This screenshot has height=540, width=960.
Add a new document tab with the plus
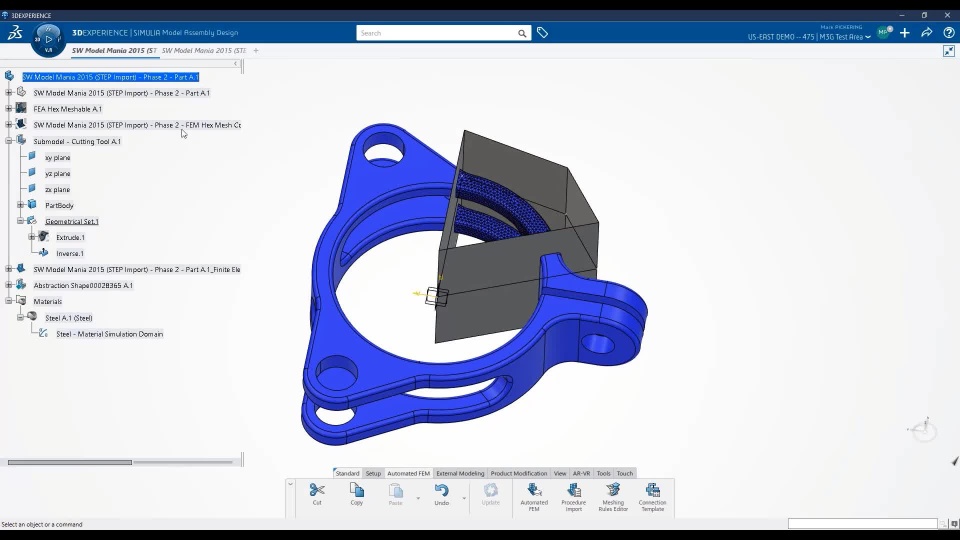(x=256, y=50)
